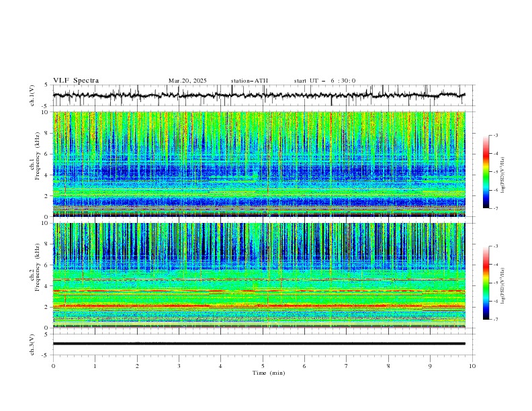
Task: Click the "10" kHz tick on ch.2 frequency axis
Action: (46, 223)
